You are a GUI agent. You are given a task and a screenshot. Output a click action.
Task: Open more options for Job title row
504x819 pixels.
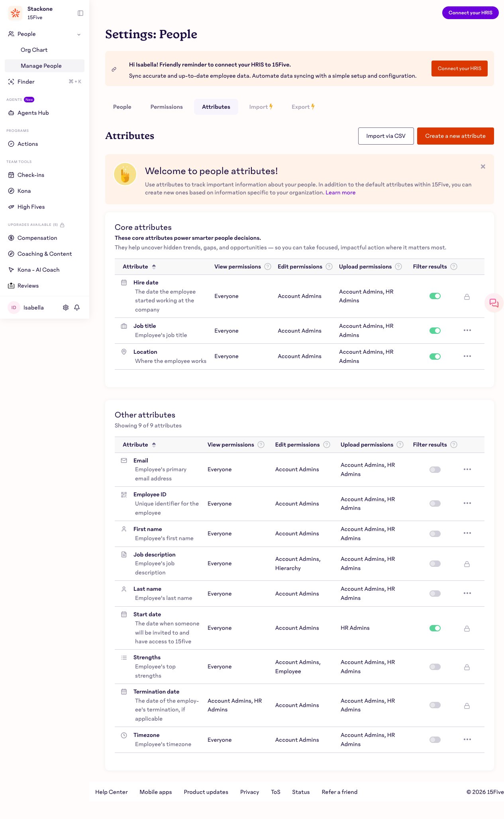coord(467,330)
